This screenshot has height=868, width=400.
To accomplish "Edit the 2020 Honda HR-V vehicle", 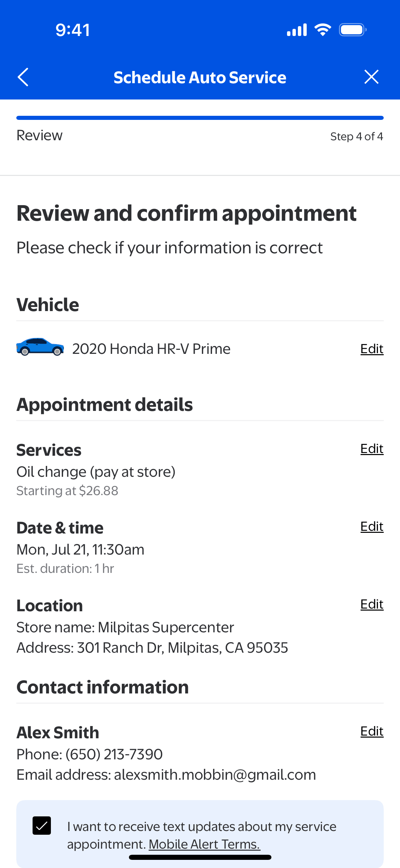I will coord(372,349).
